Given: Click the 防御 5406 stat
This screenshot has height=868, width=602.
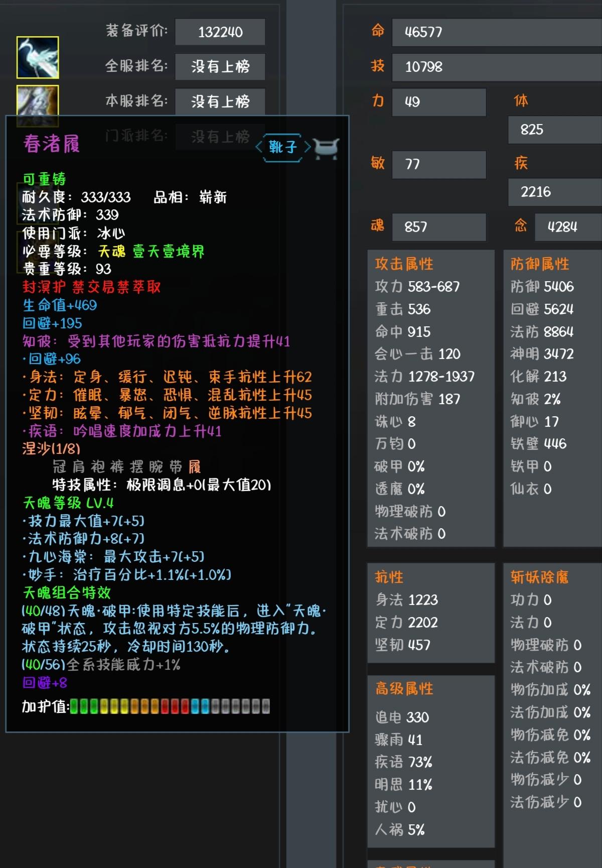Looking at the screenshot, I should 542,287.
